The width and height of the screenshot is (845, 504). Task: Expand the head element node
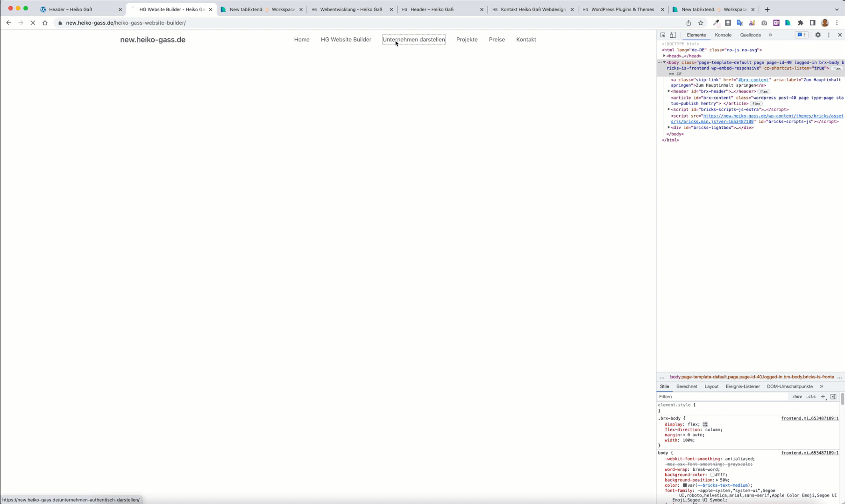[664, 56]
